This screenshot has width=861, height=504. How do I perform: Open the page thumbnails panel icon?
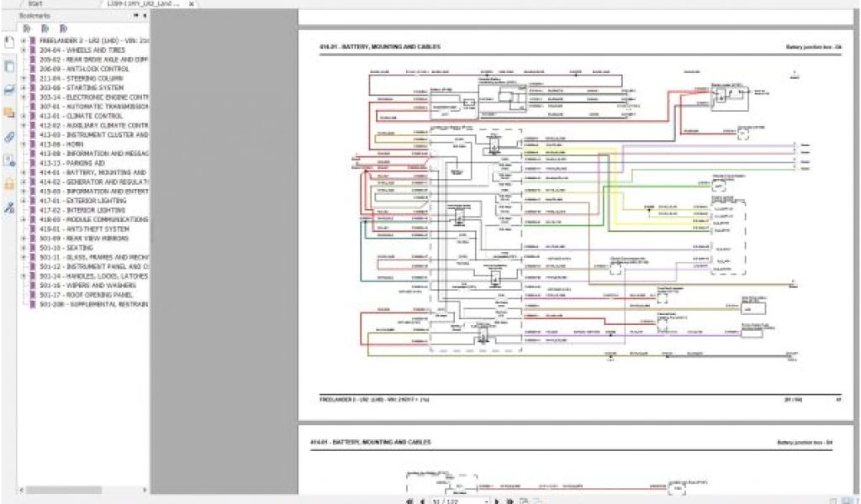8,66
